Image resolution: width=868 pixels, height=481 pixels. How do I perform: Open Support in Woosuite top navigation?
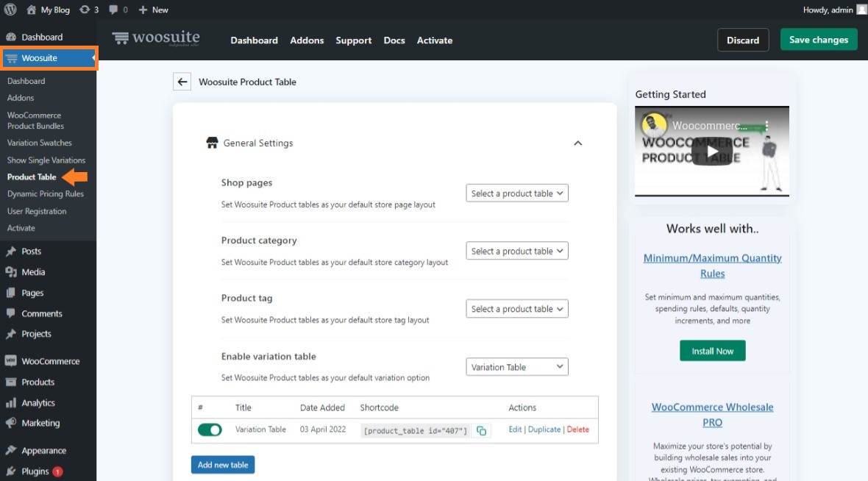(x=353, y=40)
